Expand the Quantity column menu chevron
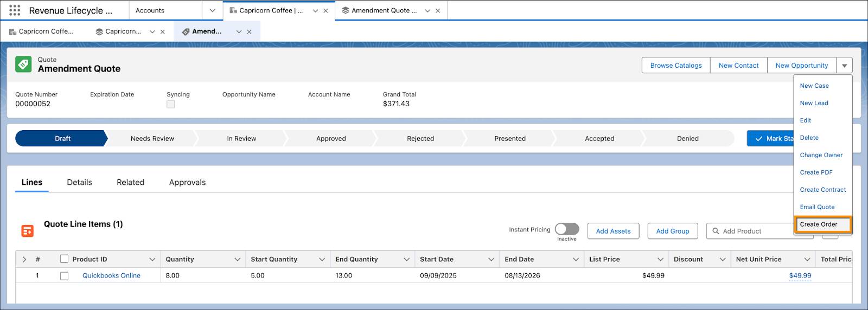The image size is (868, 310). (x=237, y=260)
